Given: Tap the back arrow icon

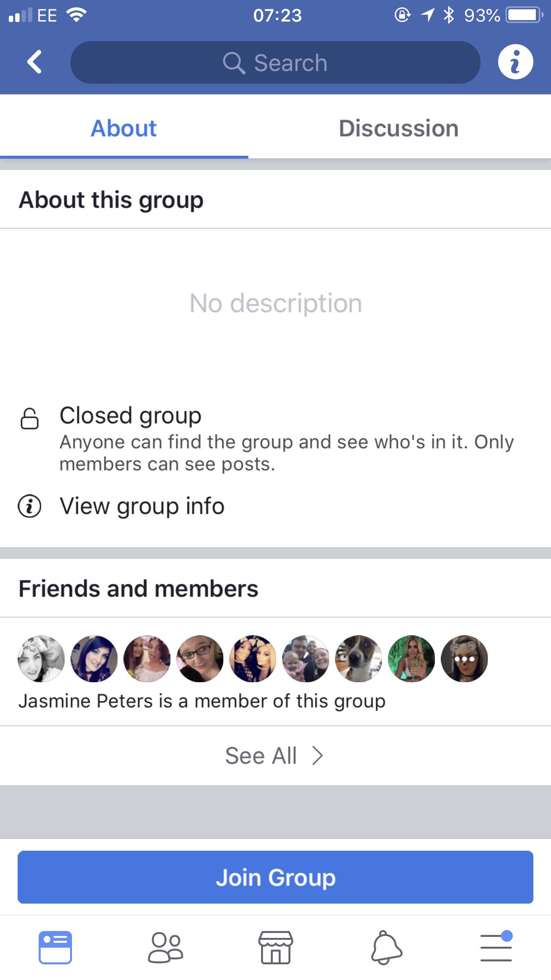Looking at the screenshot, I should [34, 62].
